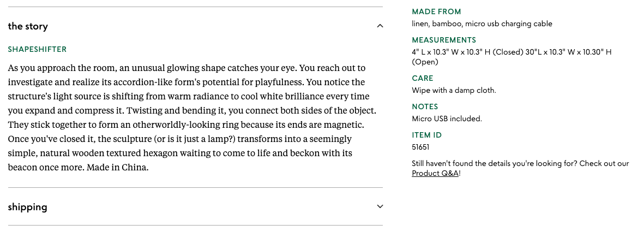Click the linen, bamboo materials text

pos(482,23)
